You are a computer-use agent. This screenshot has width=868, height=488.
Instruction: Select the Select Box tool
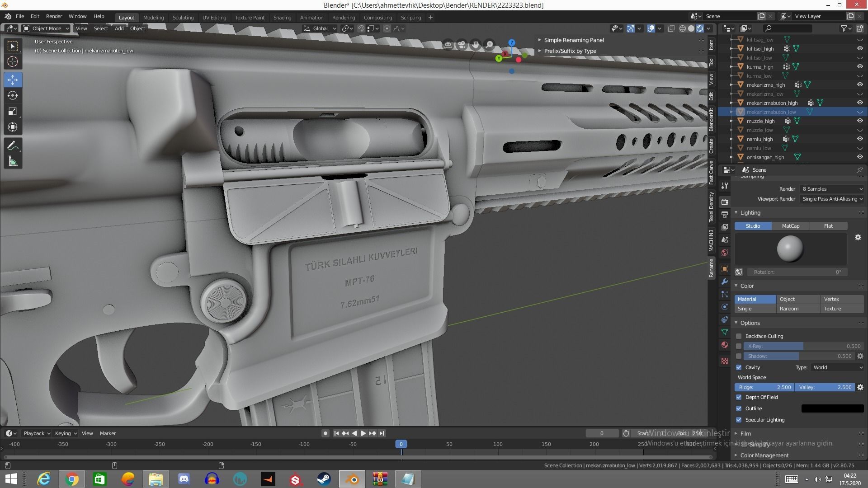(13, 46)
